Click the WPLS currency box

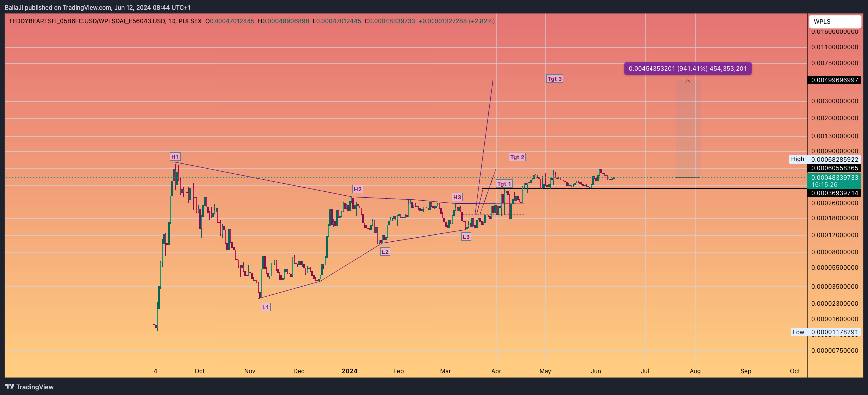coord(835,22)
